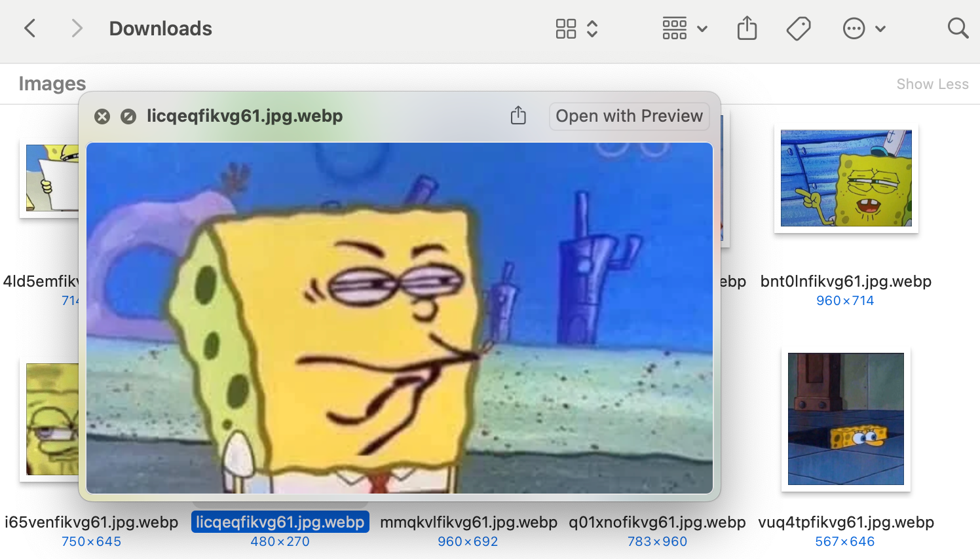The image size is (980, 559).
Task: Toggle Quick Look full screen button
Action: [x=128, y=117]
